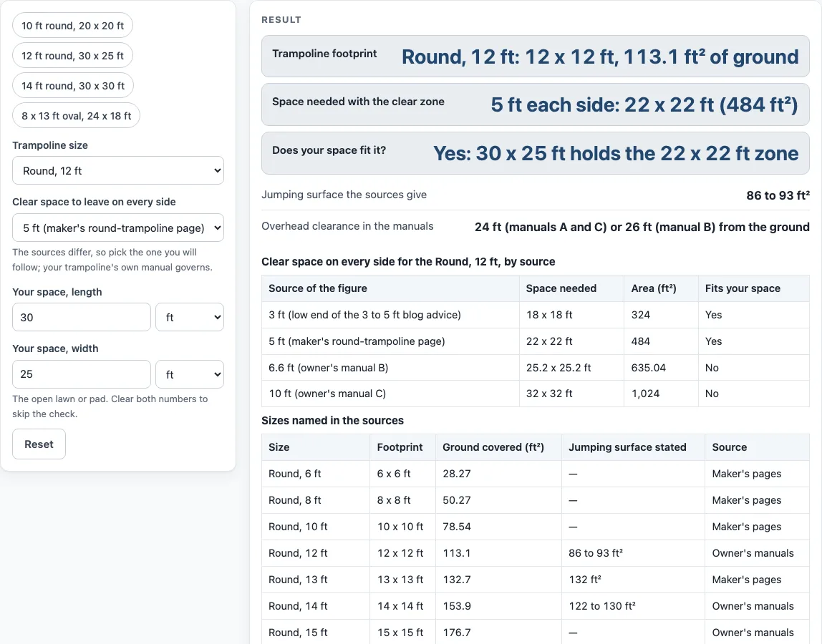822x644 pixels.
Task: Click the 'Round, 13 ft' size cell
Action: pyautogui.click(x=316, y=580)
